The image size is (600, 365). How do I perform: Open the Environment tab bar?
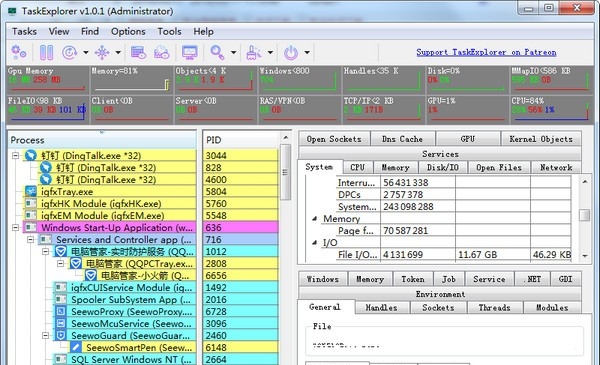pos(440,294)
